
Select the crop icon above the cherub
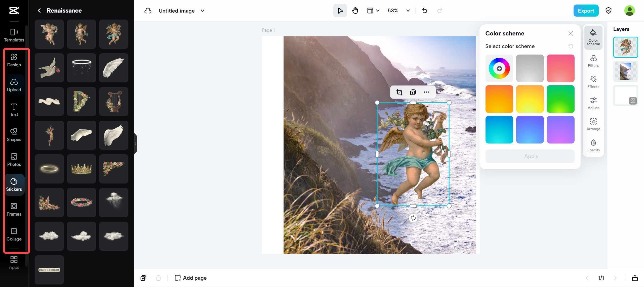[x=399, y=92]
